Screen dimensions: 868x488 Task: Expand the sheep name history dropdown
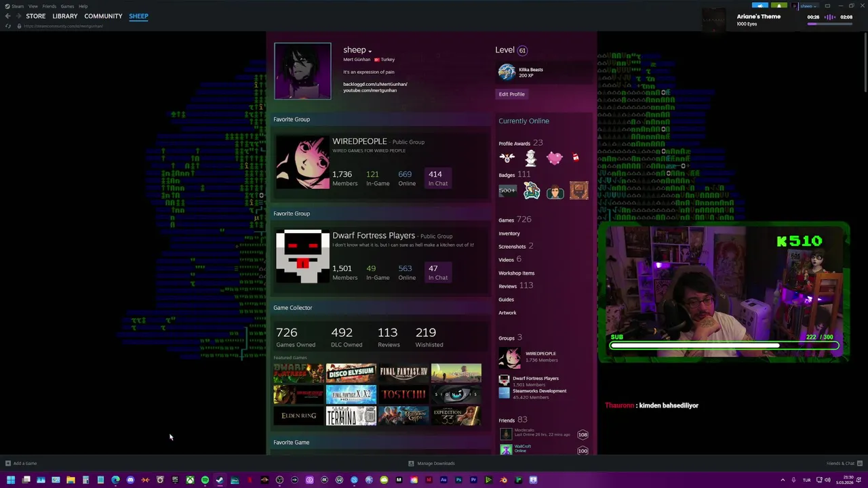pyautogui.click(x=370, y=51)
